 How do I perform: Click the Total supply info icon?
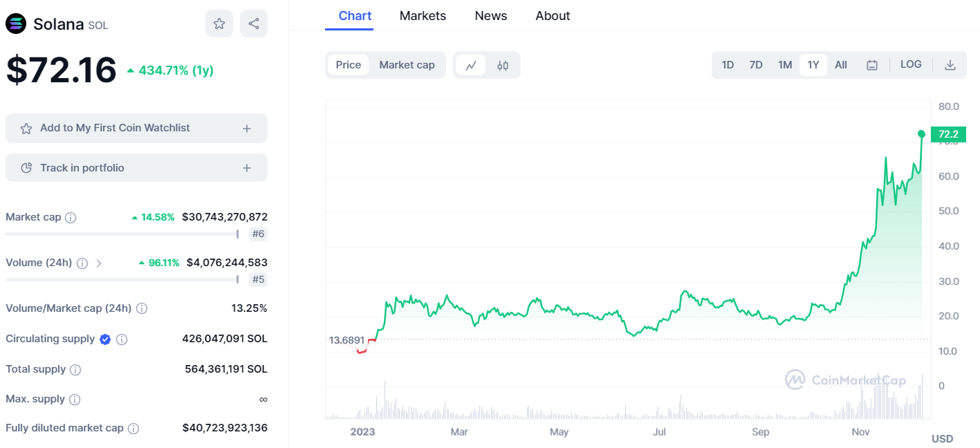coord(75,369)
